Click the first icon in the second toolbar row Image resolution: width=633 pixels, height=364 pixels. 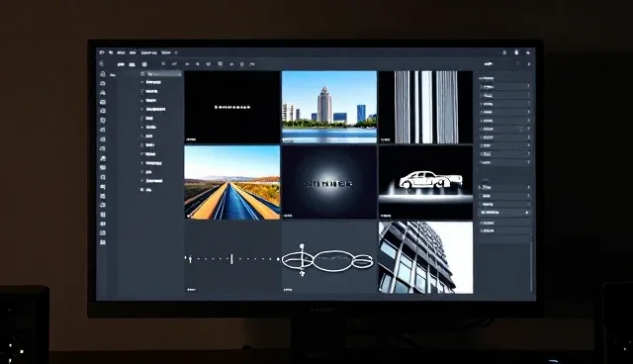[102, 63]
